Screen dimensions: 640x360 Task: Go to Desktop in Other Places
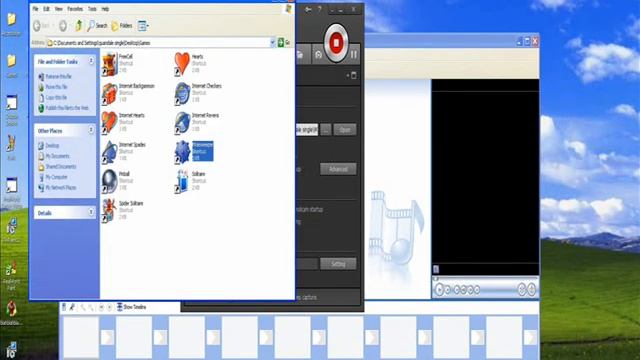point(49,146)
